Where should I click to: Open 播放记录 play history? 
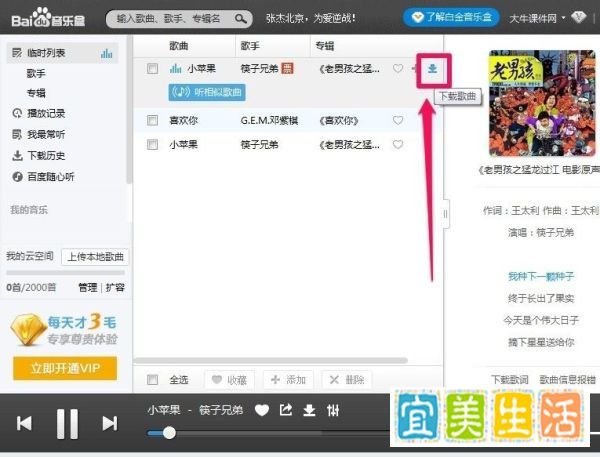pyautogui.click(x=39, y=113)
